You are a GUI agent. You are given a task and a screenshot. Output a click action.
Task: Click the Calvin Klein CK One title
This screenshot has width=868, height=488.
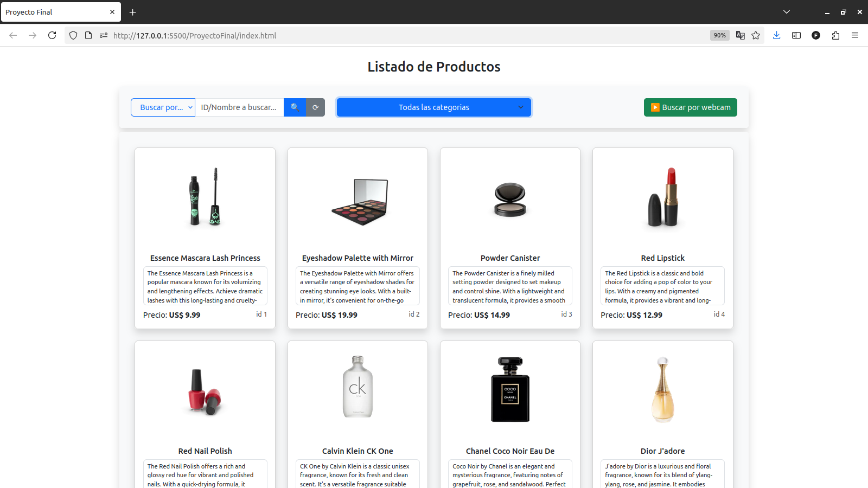[x=358, y=451]
